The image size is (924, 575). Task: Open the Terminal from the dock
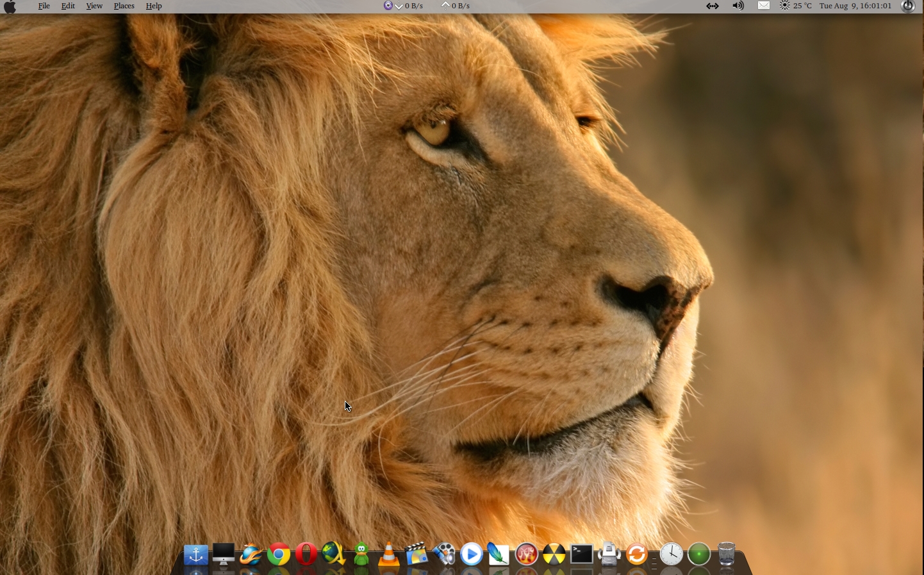coord(581,554)
